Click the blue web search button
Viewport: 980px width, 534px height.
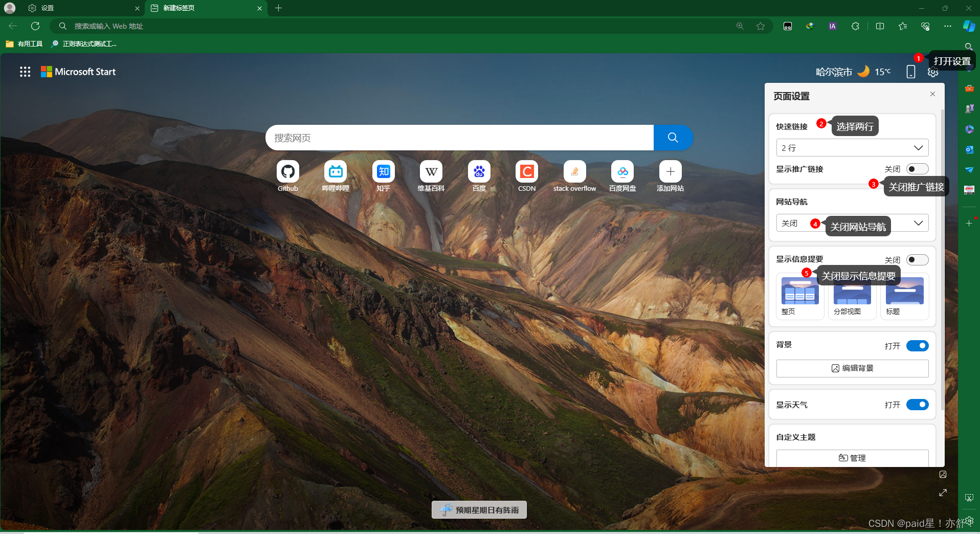pos(673,138)
